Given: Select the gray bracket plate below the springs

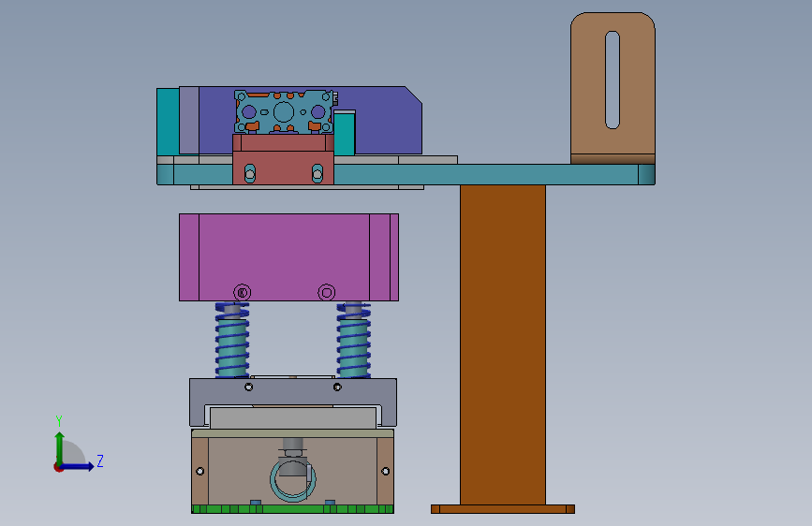Looking at the screenshot, I should 293,390.
